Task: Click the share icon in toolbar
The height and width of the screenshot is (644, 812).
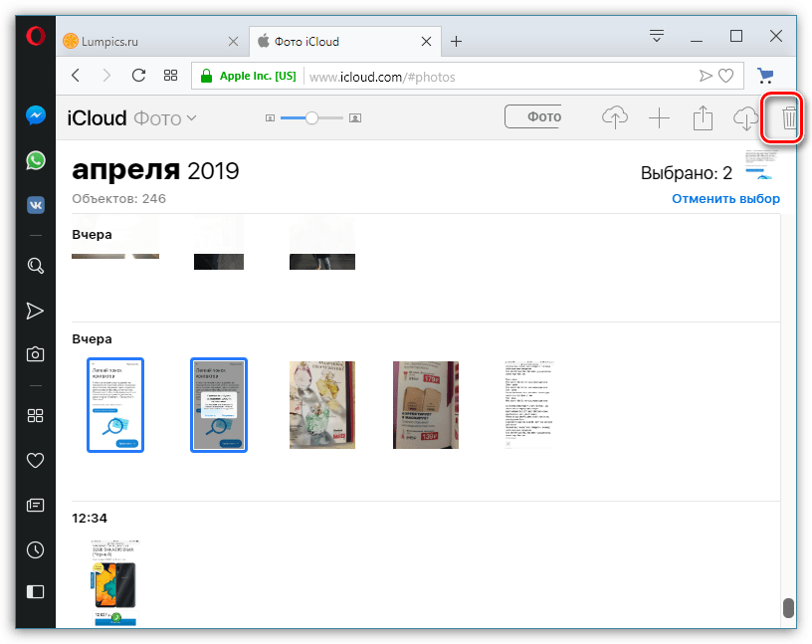Action: [x=703, y=118]
